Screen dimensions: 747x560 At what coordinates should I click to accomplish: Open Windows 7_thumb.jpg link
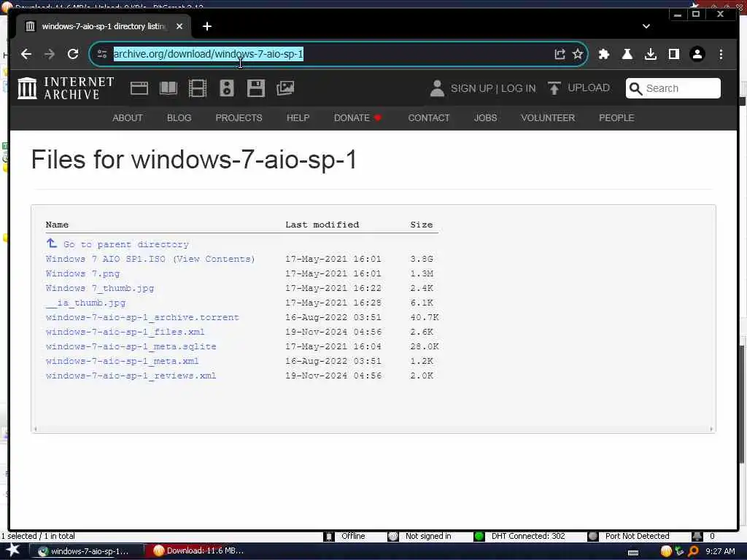tap(99, 289)
